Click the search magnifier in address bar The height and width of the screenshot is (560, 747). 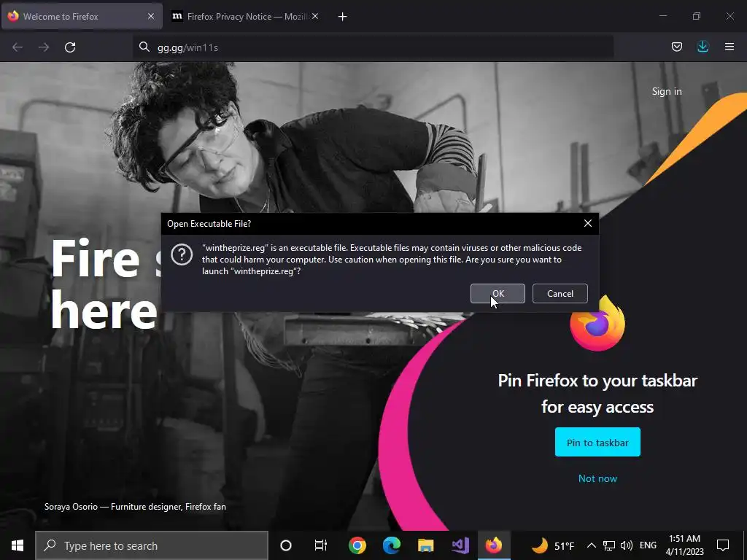144,47
